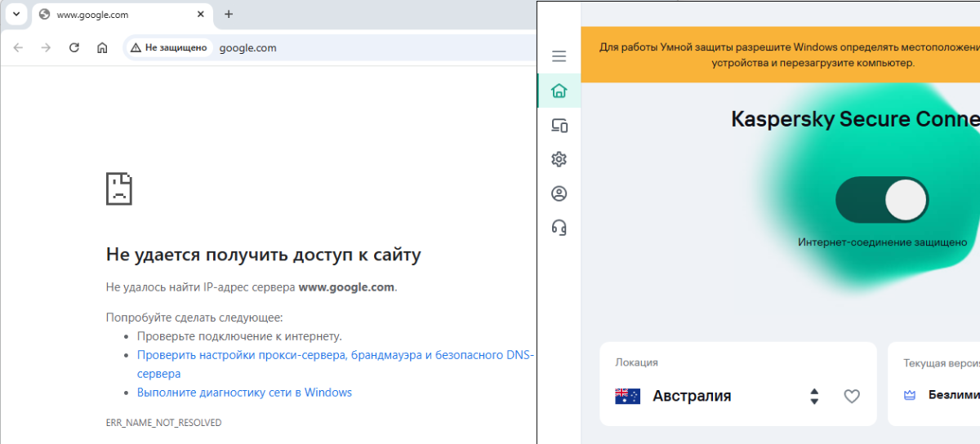This screenshot has height=444, width=980.
Task: Add Australia location to favorites
Action: (x=852, y=397)
